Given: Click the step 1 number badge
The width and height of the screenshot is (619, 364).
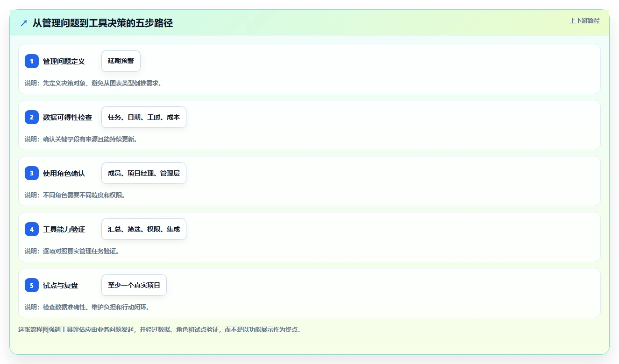Looking at the screenshot, I should click(x=32, y=61).
